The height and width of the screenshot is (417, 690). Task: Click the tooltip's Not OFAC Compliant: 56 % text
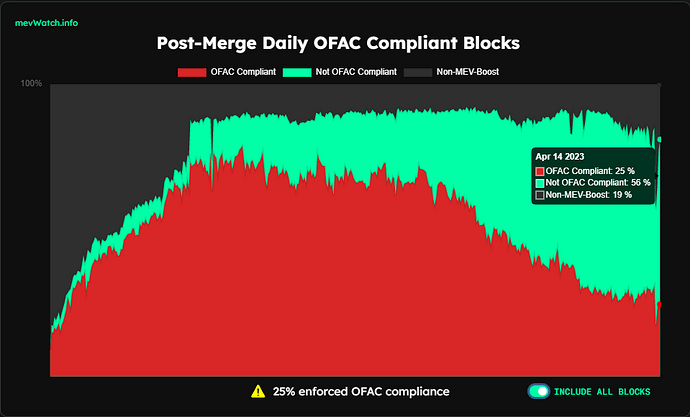(598, 183)
